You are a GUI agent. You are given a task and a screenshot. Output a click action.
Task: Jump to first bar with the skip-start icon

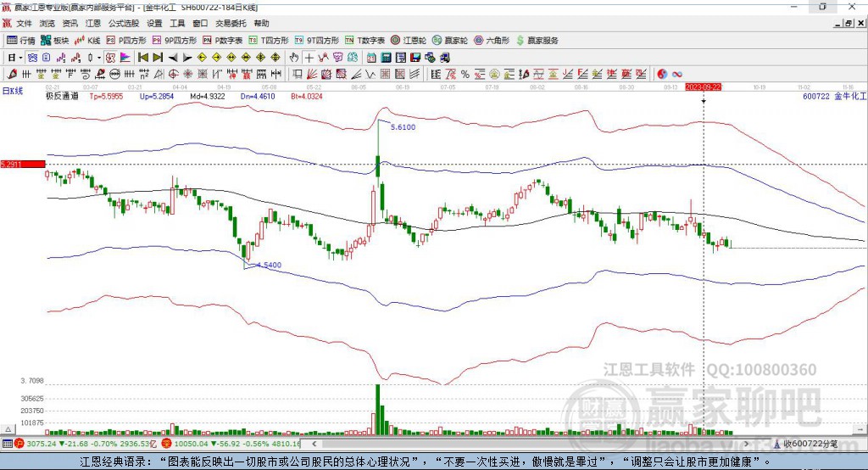tap(142, 58)
